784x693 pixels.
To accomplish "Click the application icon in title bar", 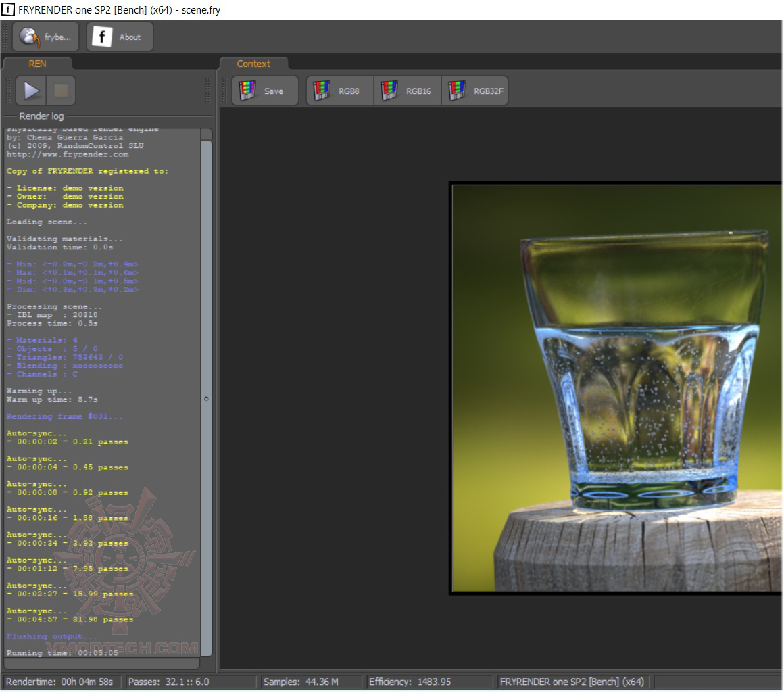I will pyautogui.click(x=8, y=9).
